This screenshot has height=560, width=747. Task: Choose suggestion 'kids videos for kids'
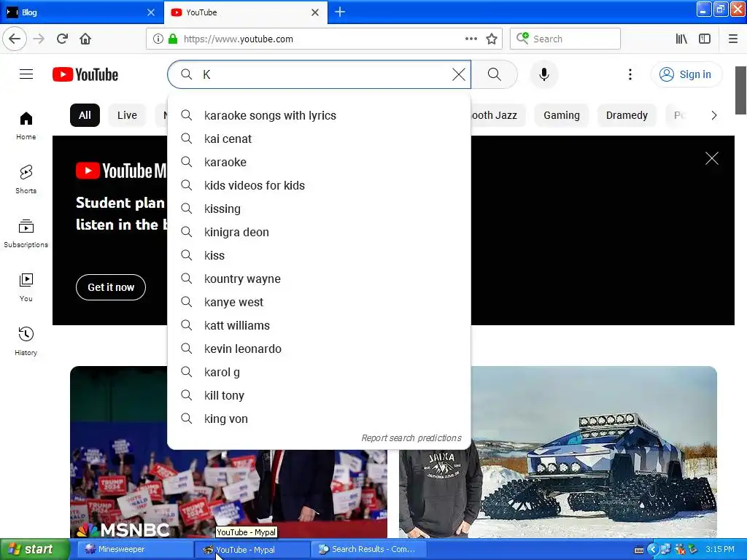pos(320,185)
